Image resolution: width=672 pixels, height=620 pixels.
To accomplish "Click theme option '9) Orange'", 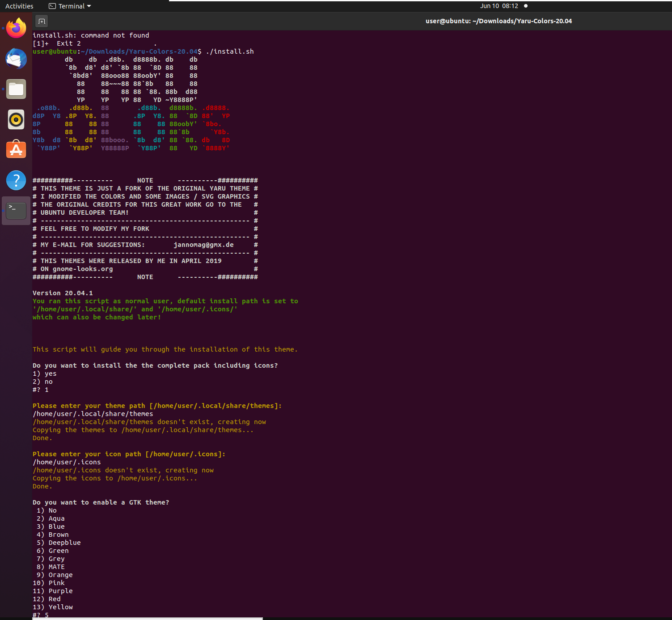I will [55, 575].
